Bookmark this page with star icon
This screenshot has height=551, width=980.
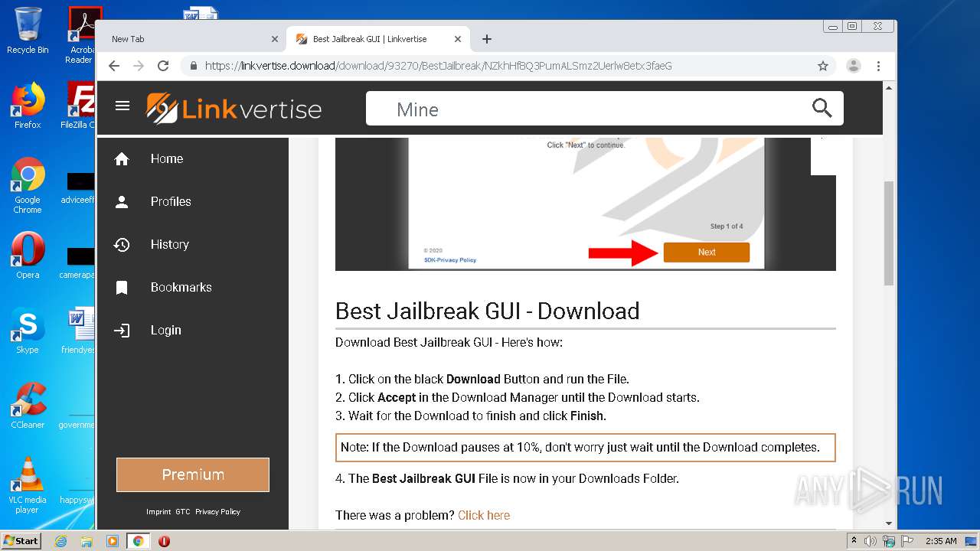[x=823, y=66]
